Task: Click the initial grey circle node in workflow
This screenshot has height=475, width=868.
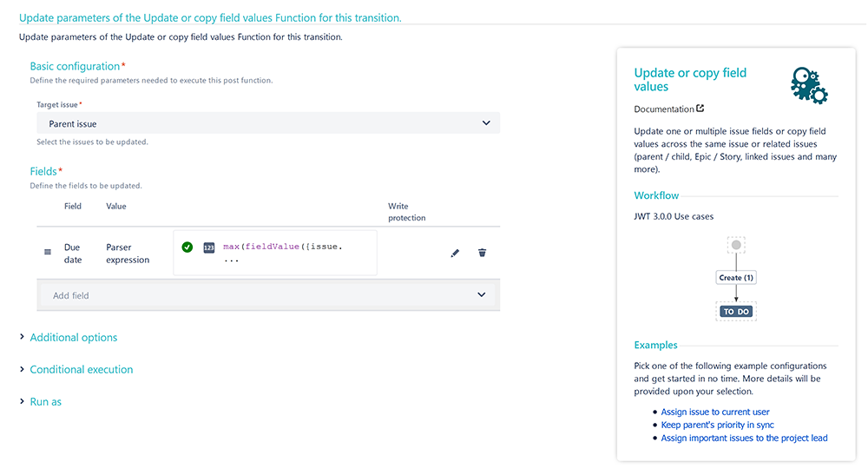Action: click(736, 245)
